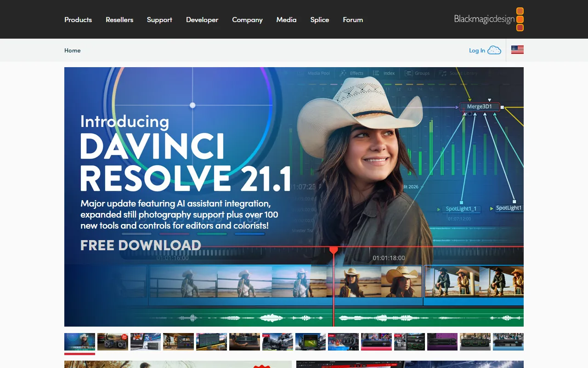Open the Company menu item

click(247, 20)
